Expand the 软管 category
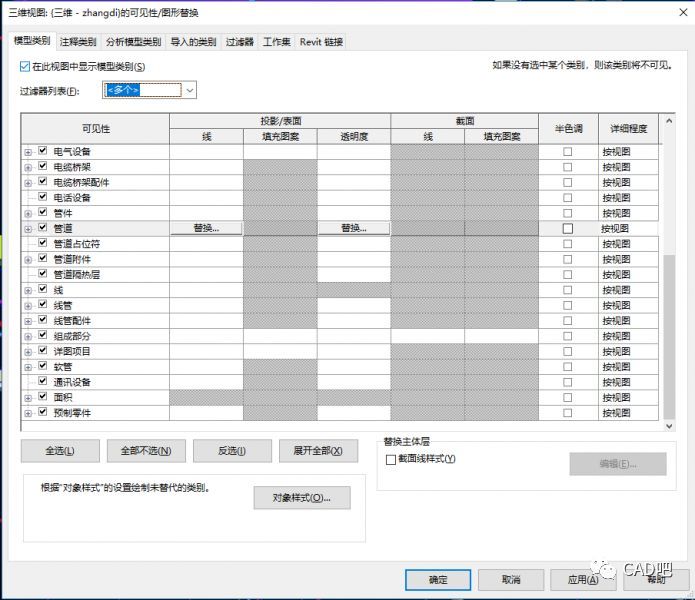 click(28, 367)
